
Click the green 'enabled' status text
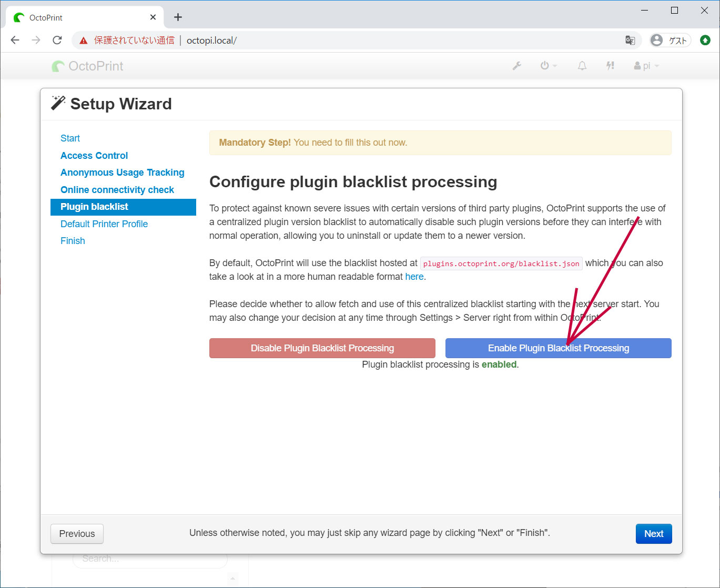pyautogui.click(x=499, y=364)
